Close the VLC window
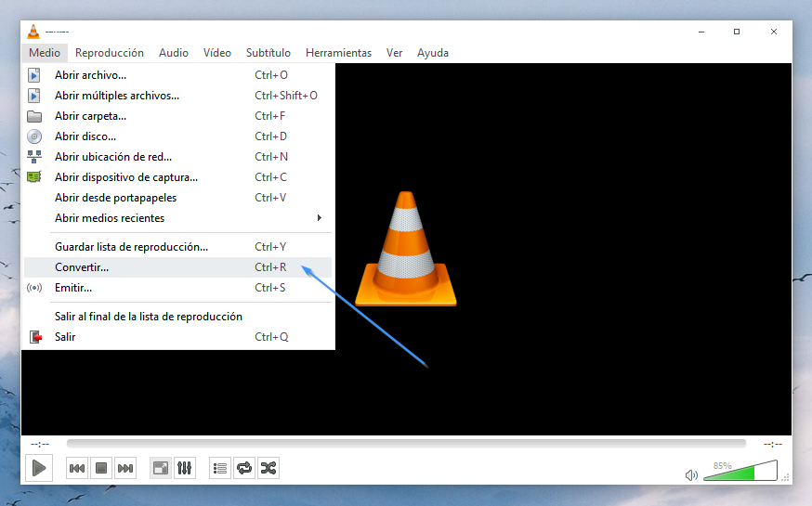 click(x=774, y=32)
